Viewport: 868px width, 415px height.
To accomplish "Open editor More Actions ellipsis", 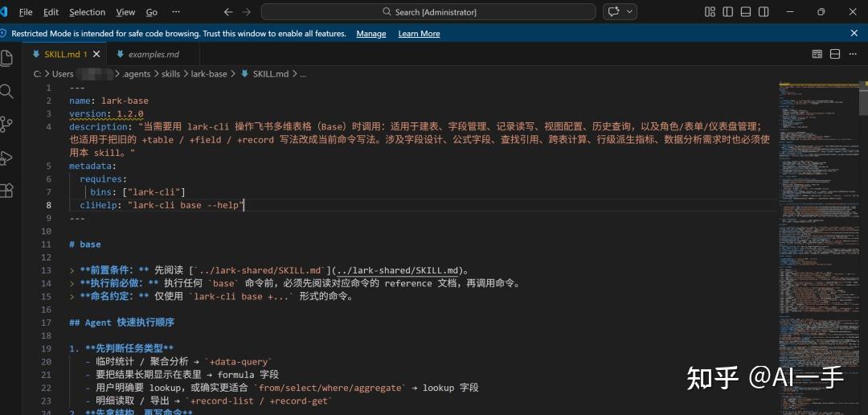I will 853,55.
